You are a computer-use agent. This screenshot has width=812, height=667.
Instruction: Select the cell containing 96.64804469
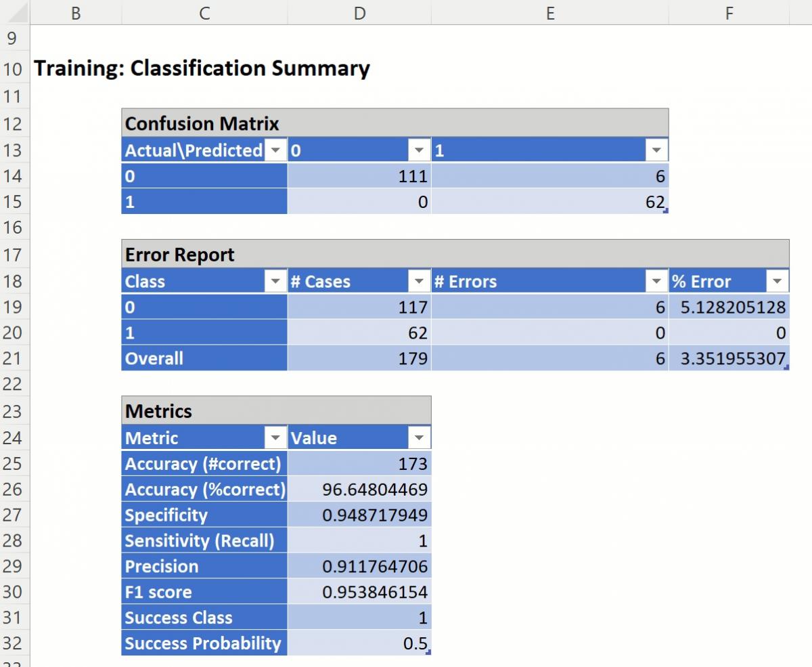point(359,490)
